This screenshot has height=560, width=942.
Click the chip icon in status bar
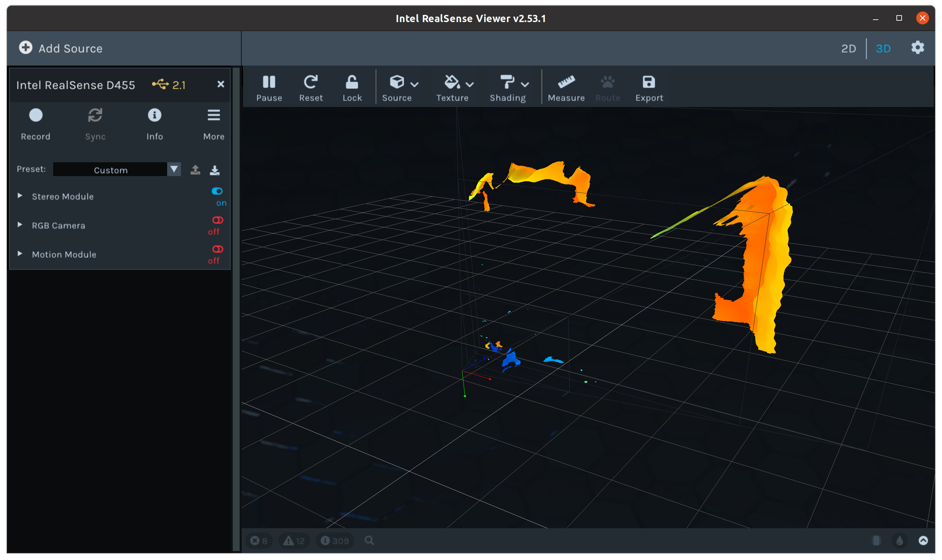pos(876,540)
